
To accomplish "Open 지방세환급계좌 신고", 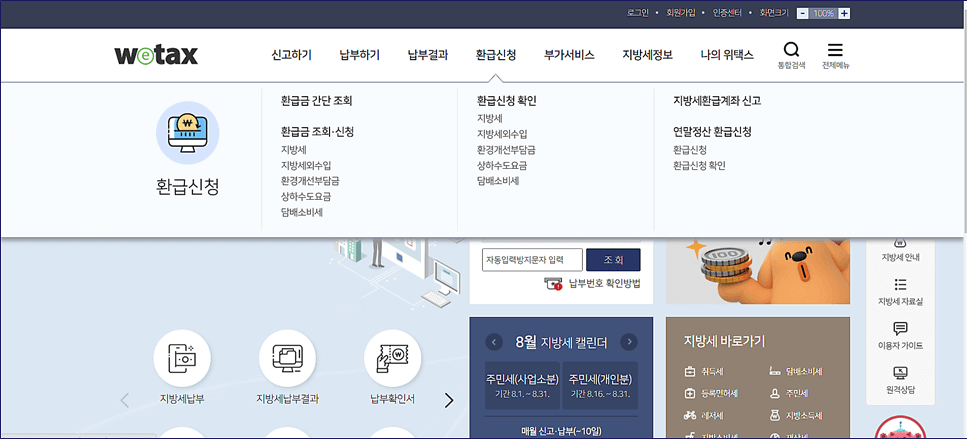I will tap(717, 101).
